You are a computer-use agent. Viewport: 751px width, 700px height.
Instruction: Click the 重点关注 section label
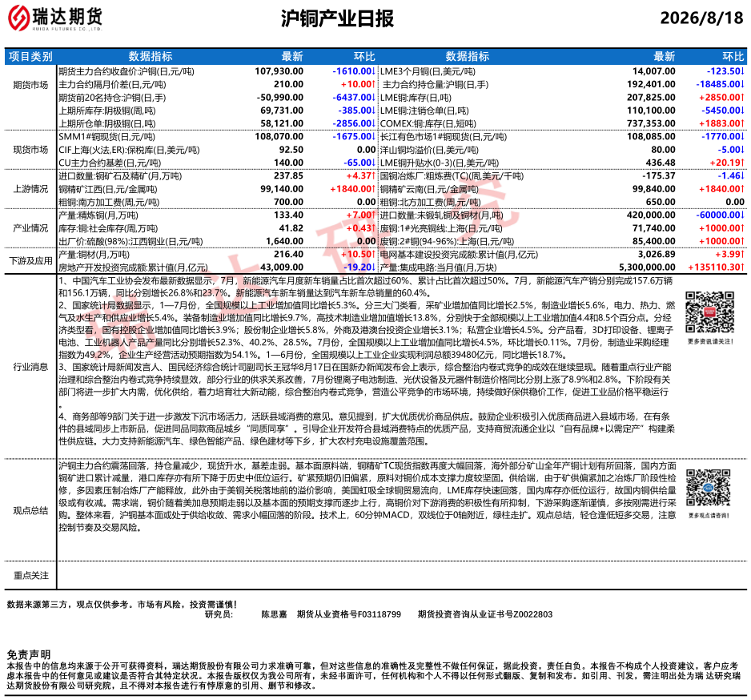(30, 575)
